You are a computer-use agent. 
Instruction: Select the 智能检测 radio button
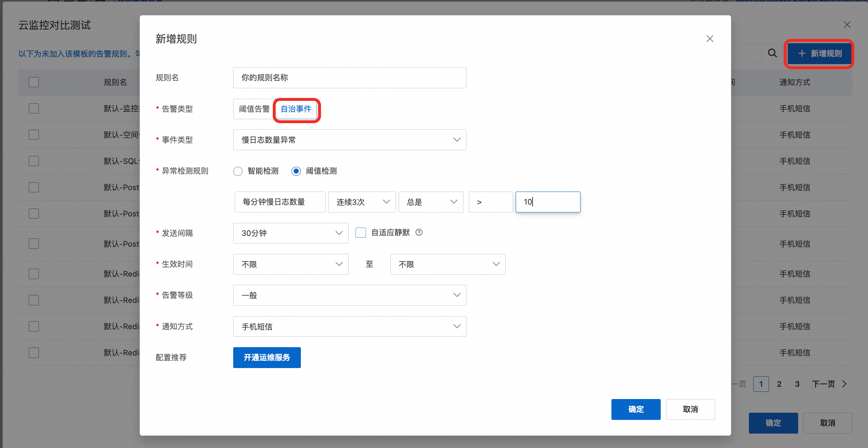coord(238,171)
